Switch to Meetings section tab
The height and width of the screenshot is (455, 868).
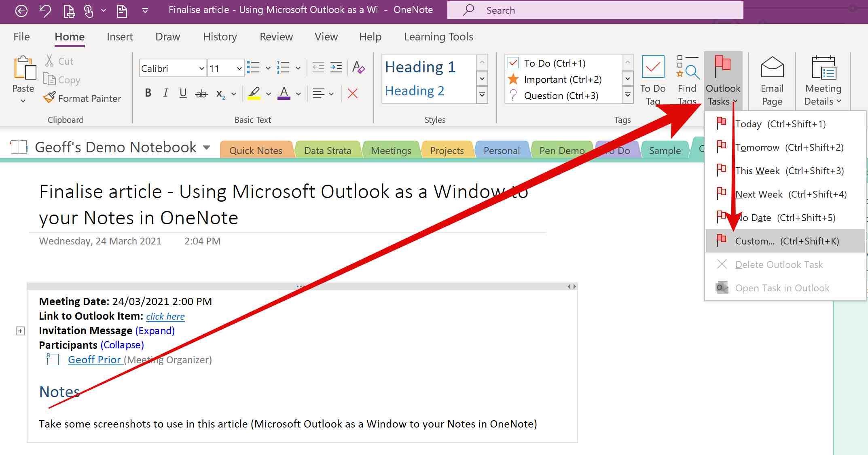[391, 150]
